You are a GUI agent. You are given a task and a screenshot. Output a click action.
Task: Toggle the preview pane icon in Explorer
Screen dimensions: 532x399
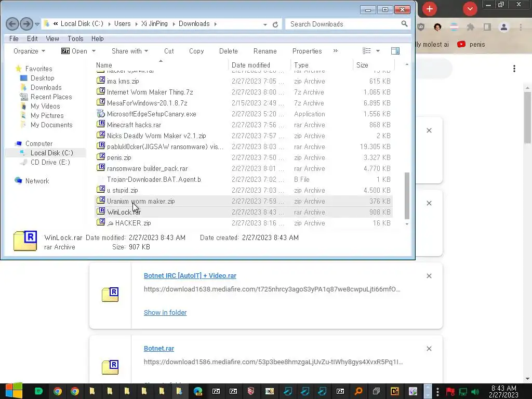coord(395,51)
